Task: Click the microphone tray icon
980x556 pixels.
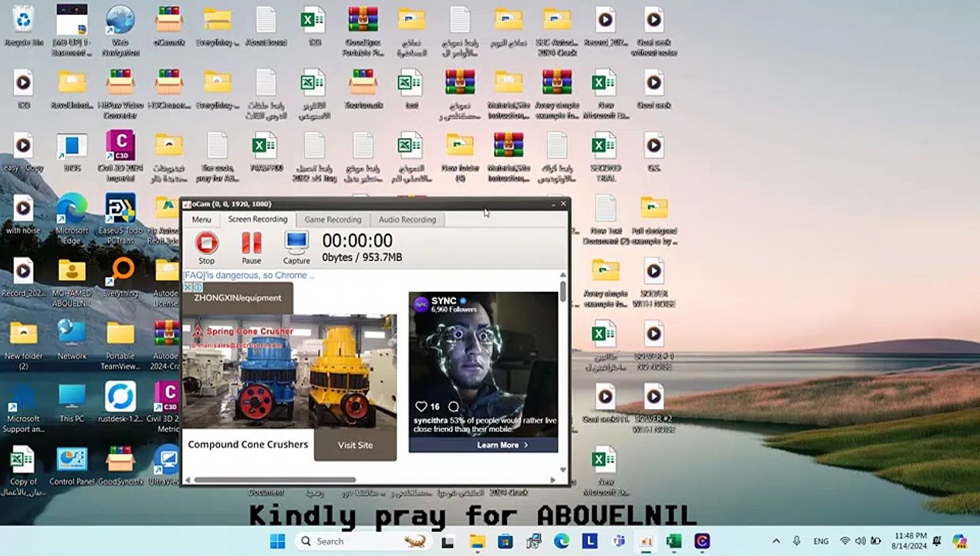Action: tap(796, 541)
